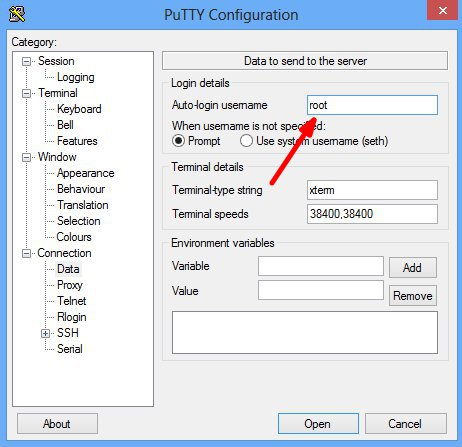The image size is (462, 447).
Task: Open the Proxy settings
Action: (70, 285)
